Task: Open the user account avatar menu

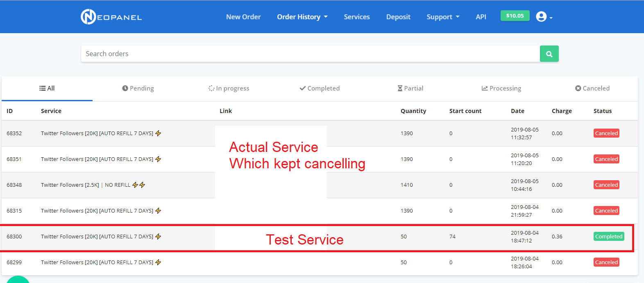Action: [x=544, y=17]
